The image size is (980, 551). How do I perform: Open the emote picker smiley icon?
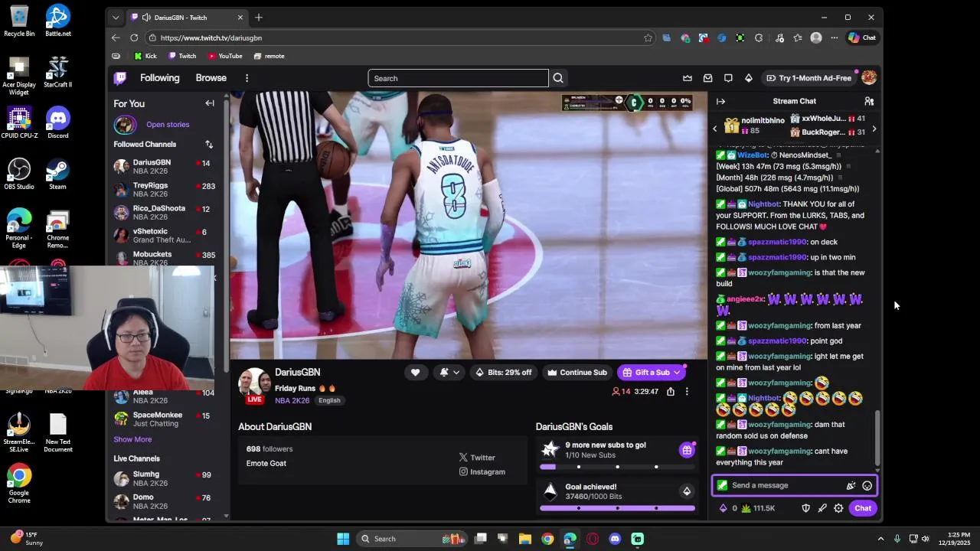[867, 485]
